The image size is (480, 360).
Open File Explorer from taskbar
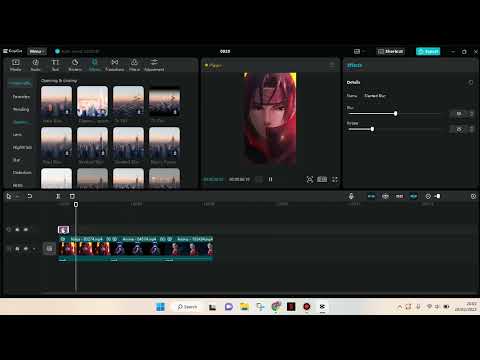(244, 307)
